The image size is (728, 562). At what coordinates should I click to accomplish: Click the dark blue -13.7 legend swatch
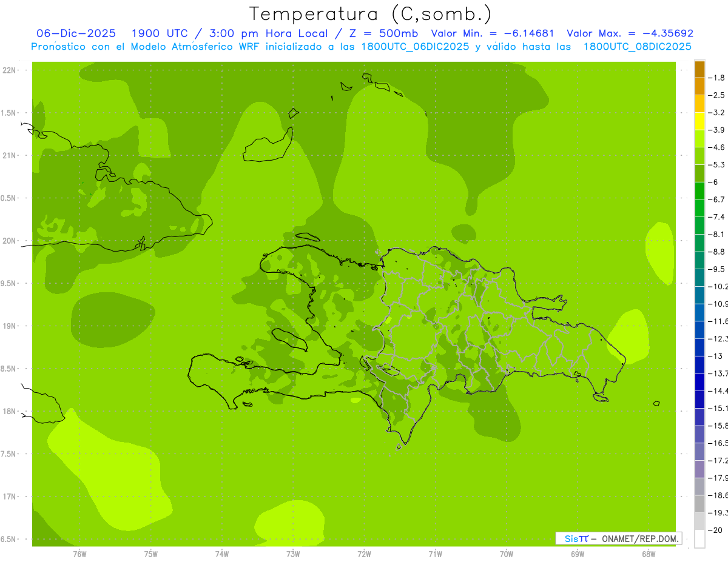(x=699, y=365)
